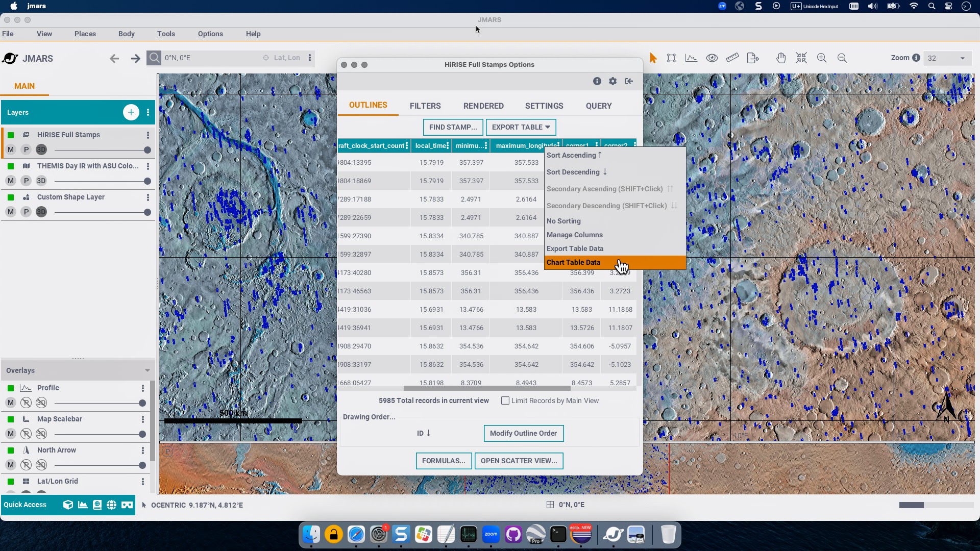This screenshot has height=551, width=980.
Task: Choose the profile chart tool in toolbar
Action: tap(691, 58)
